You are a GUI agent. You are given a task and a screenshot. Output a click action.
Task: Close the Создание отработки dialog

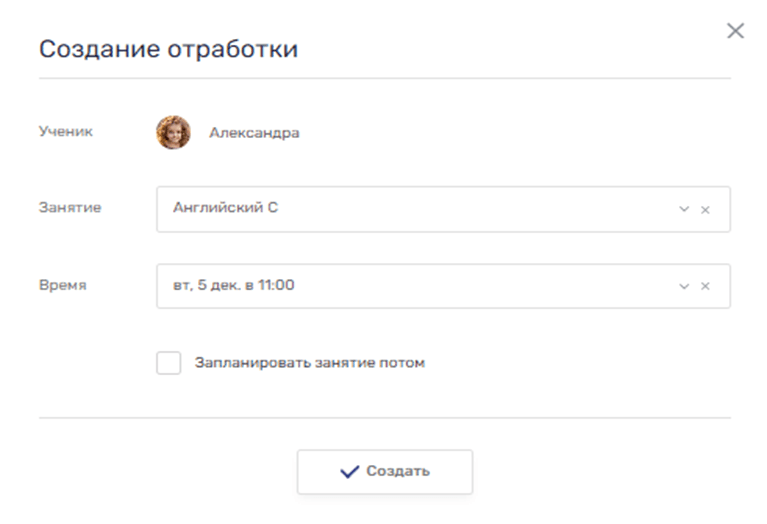tap(735, 31)
